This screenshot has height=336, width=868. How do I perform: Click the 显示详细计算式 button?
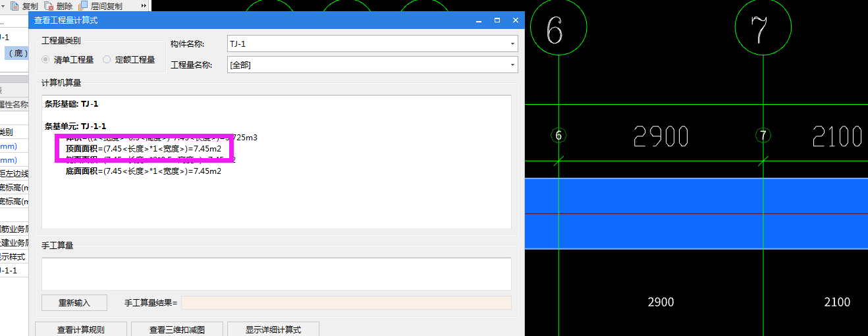pos(273,329)
